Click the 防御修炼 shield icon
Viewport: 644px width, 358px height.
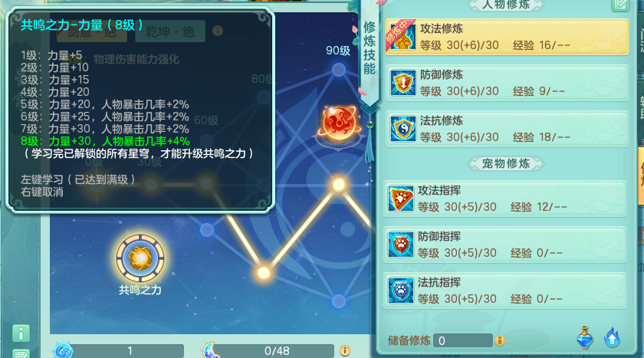(x=402, y=83)
